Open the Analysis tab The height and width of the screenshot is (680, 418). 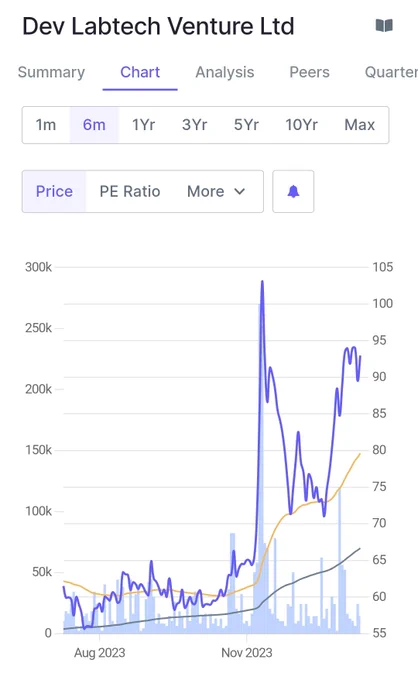coord(225,72)
